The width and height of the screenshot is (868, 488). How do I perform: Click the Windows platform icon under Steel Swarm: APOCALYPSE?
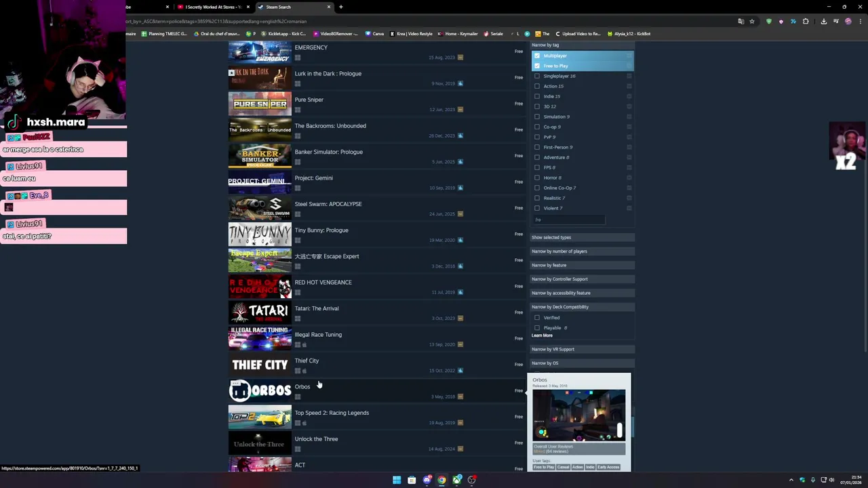(298, 214)
